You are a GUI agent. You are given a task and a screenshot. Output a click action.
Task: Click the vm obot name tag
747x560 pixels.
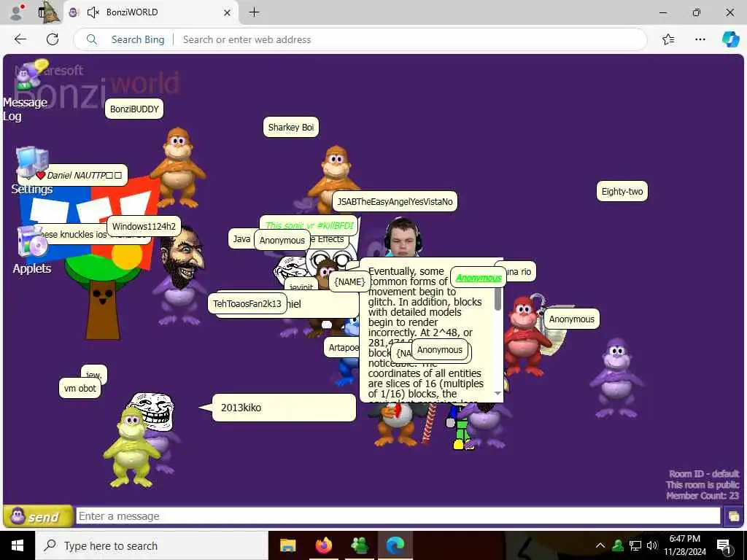click(80, 388)
